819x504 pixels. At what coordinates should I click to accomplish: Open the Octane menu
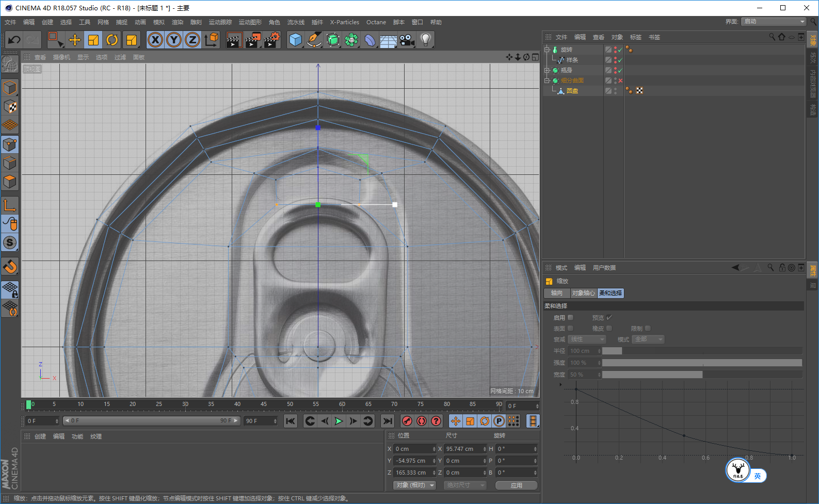click(376, 22)
